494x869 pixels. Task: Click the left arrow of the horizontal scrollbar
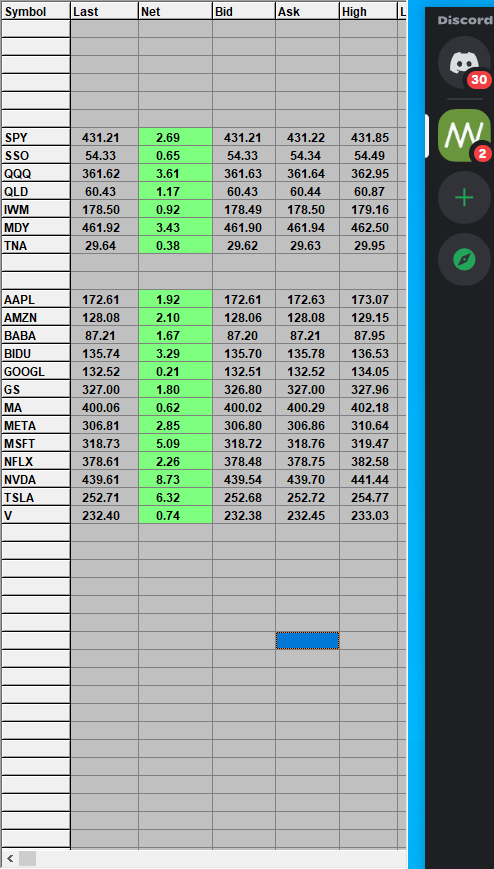pyautogui.click(x=9, y=858)
